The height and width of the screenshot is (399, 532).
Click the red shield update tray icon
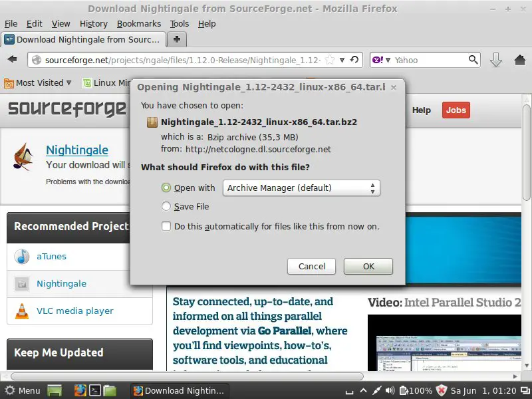442,390
